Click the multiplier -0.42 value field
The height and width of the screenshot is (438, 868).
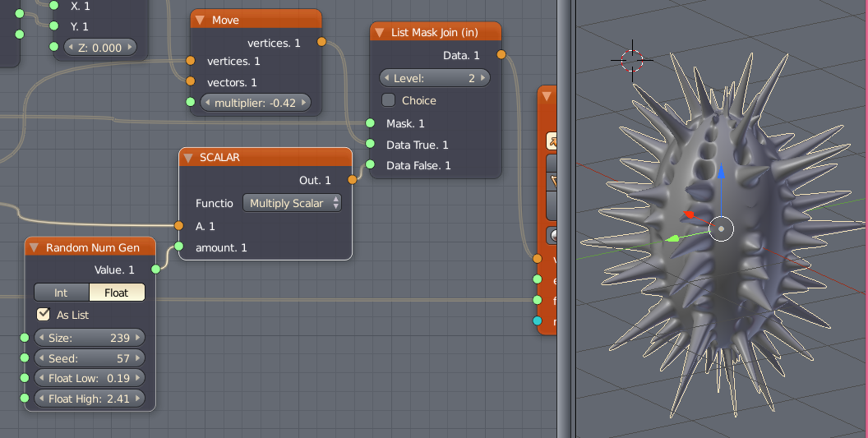pos(255,103)
